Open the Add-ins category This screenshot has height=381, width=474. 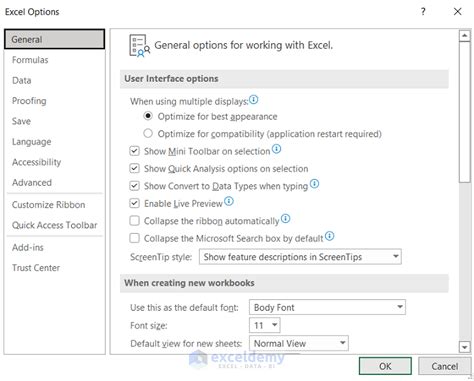coord(55,247)
